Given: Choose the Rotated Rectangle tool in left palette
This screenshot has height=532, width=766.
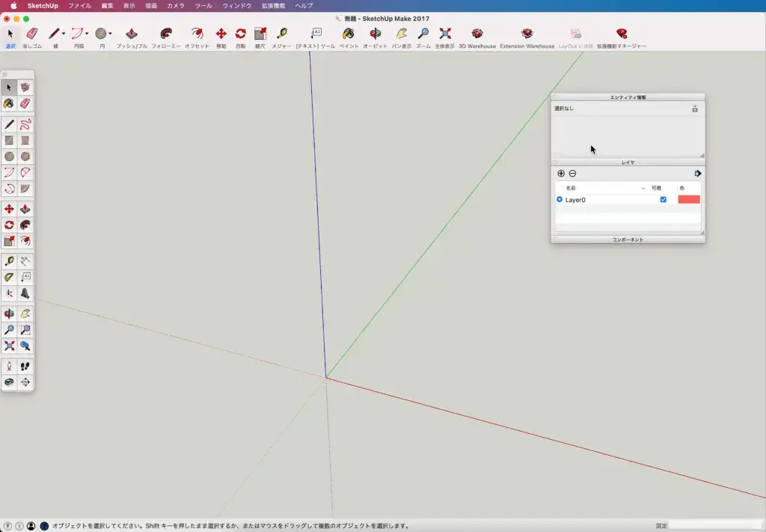Looking at the screenshot, I should (x=25, y=141).
